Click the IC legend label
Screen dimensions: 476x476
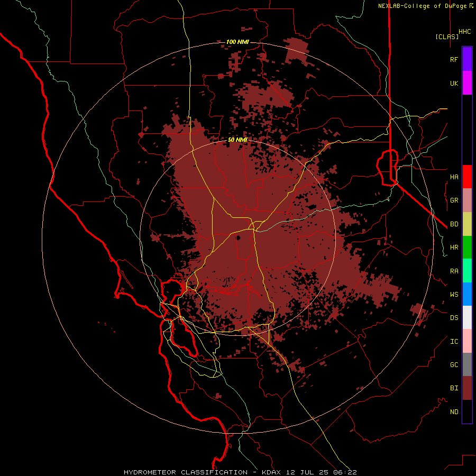click(x=454, y=342)
